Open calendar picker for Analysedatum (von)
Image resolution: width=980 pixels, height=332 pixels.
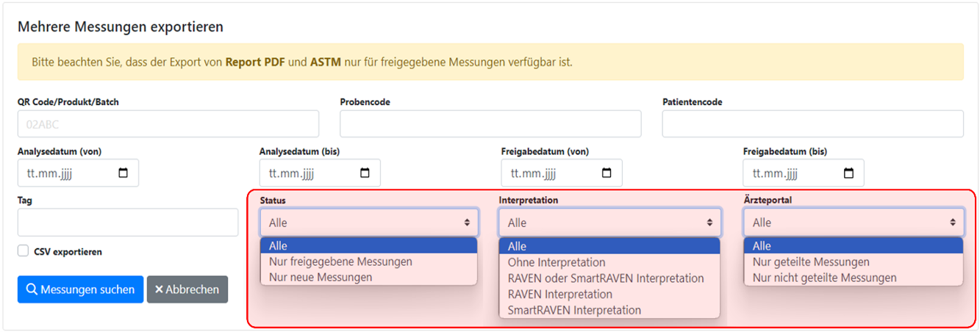124,173
